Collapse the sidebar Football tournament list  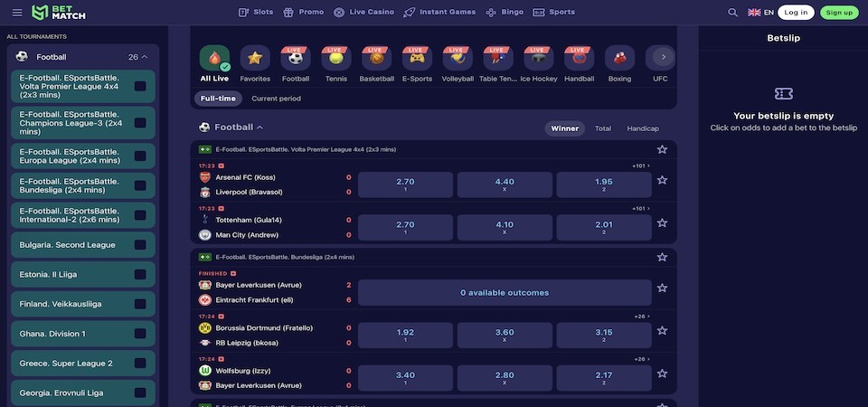[x=145, y=57]
